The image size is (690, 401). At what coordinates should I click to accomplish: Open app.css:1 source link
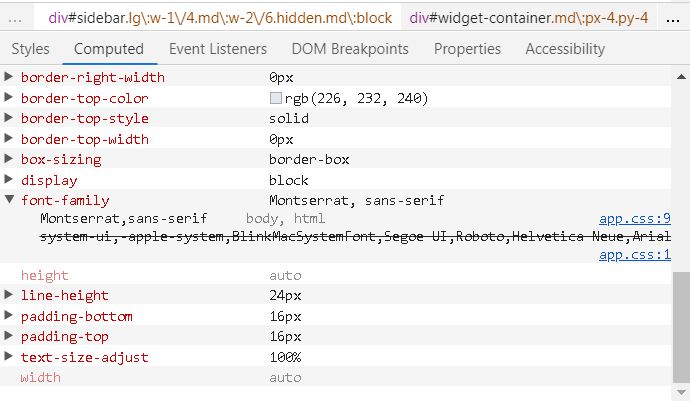[635, 254]
